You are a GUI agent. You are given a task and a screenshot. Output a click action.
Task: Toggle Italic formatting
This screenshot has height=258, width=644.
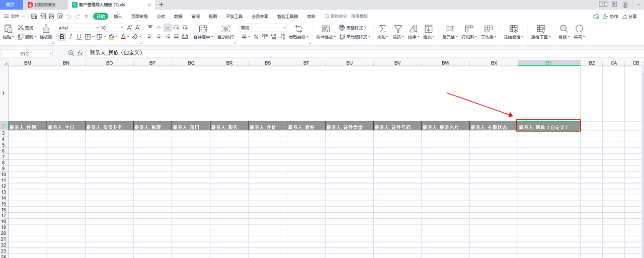coord(70,37)
